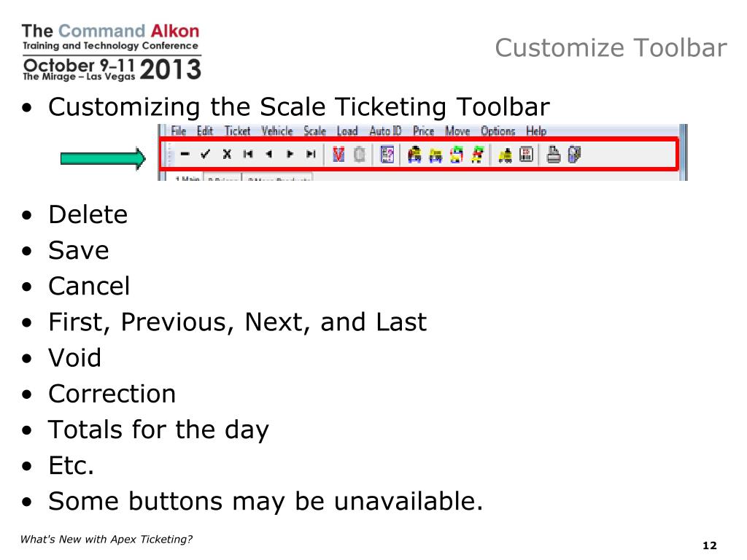Viewport: 747px width, 560px height.
Task: Click the grayed-out Correction icon
Action: (x=360, y=155)
